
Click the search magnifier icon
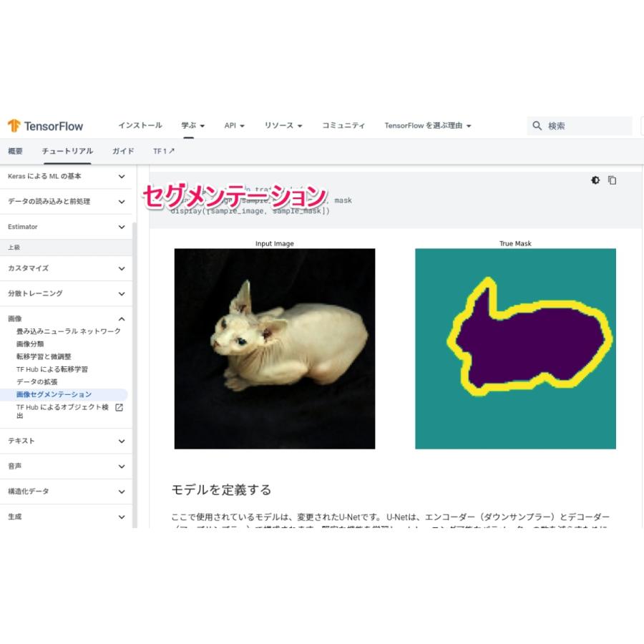[x=537, y=126]
